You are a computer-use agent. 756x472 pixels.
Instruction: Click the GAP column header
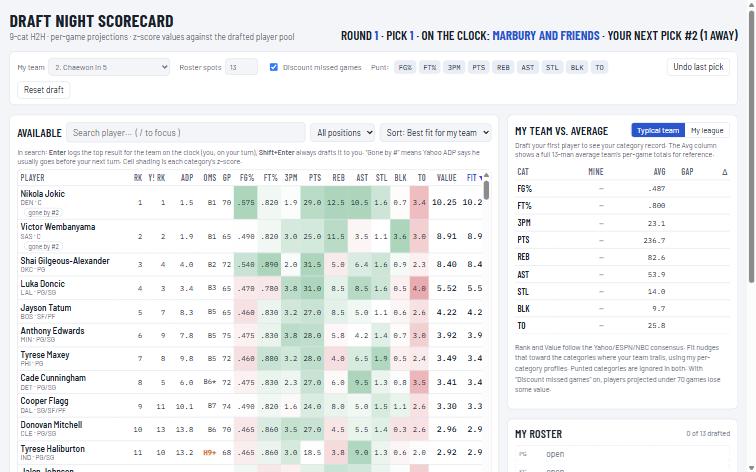click(x=687, y=172)
